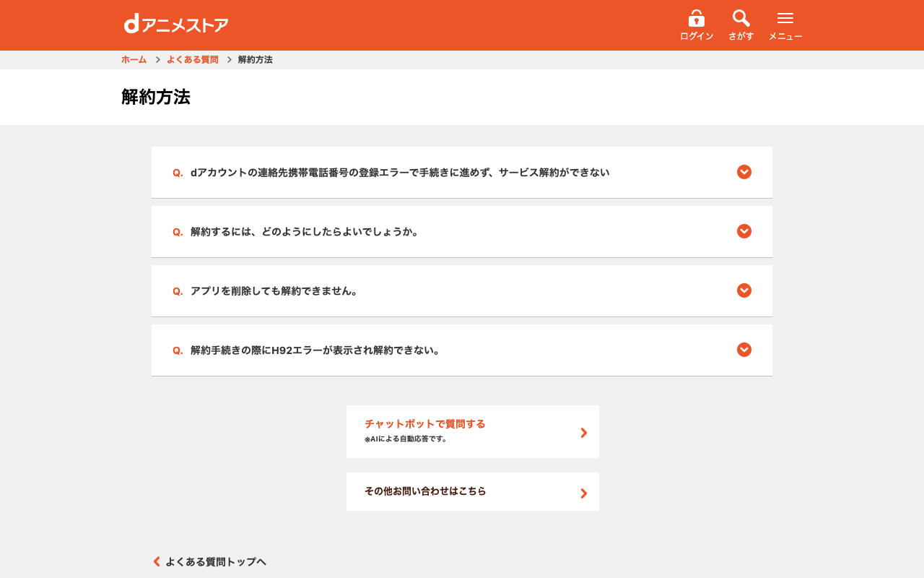This screenshot has width=924, height=578.
Task: Click the arrow icon in その他お問い合わせ card
Action: coord(584,493)
